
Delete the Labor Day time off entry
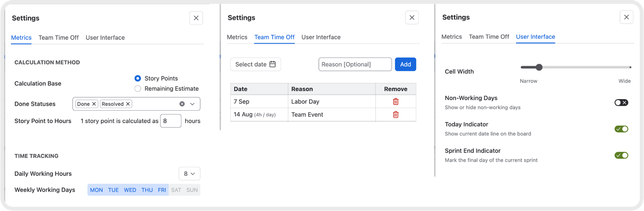(x=396, y=102)
